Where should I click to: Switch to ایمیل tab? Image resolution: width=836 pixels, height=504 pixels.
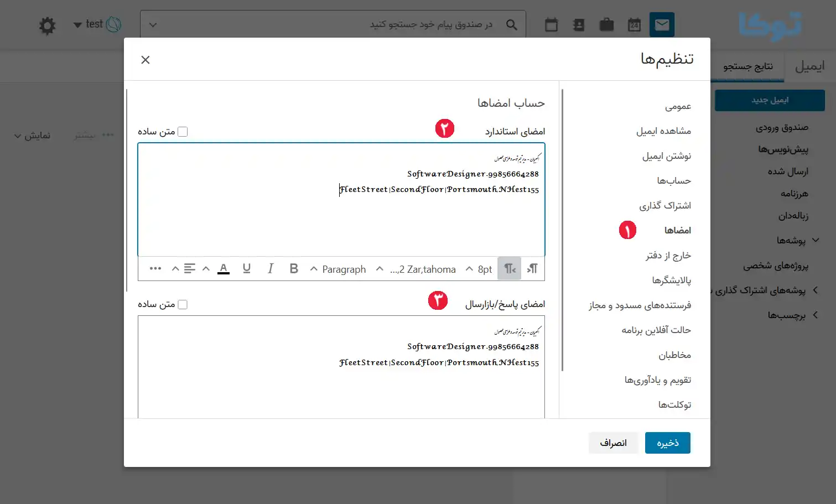pos(809,66)
